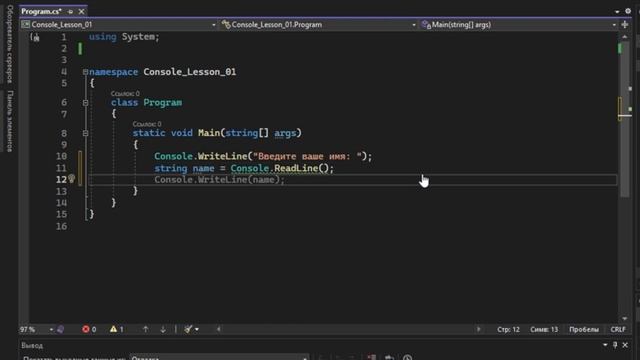Open the Server Explorer side tab
The width and height of the screenshot is (640, 360).
(x=10, y=44)
